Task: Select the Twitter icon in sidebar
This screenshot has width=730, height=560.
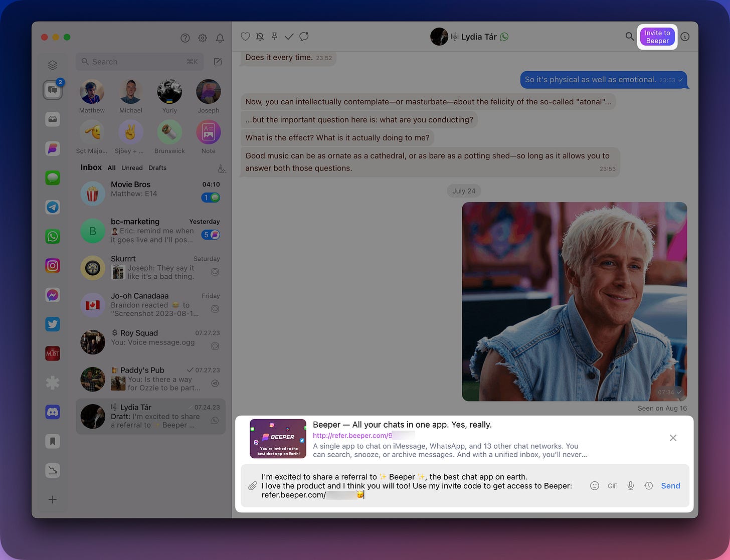Action: [x=53, y=324]
